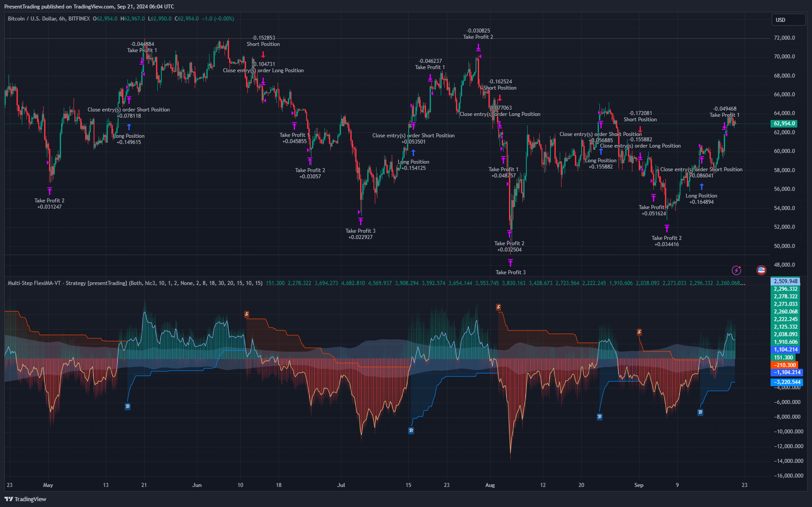Click the TradingView logo
The image size is (812, 507).
pyautogui.click(x=25, y=499)
